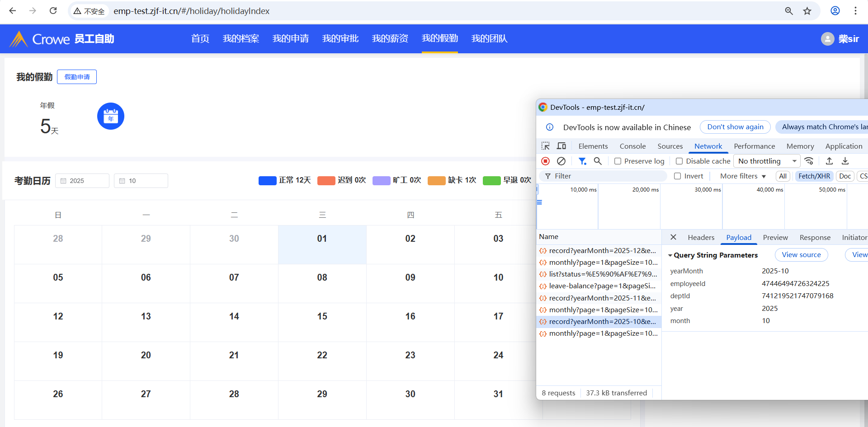Click the Don't show again button
868x427 pixels.
[735, 127]
